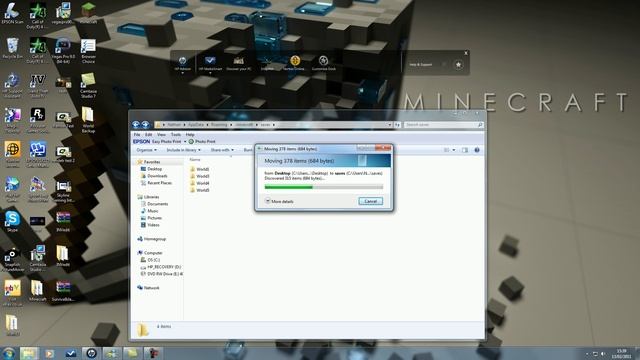Viewport: 640px width, 360px height.
Task: Click the Windows Start orb
Action: (8, 353)
